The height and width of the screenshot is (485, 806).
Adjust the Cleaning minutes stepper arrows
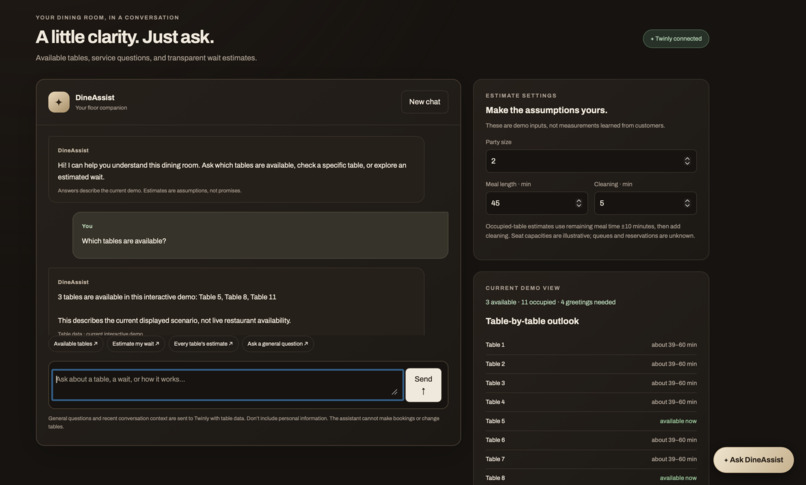(x=687, y=203)
